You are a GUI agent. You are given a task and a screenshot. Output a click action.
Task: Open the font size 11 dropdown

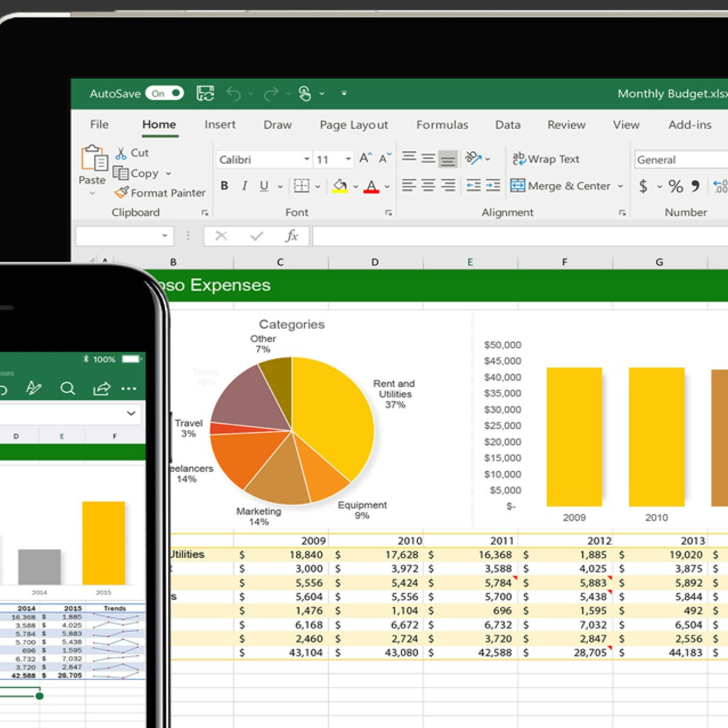[x=348, y=159]
